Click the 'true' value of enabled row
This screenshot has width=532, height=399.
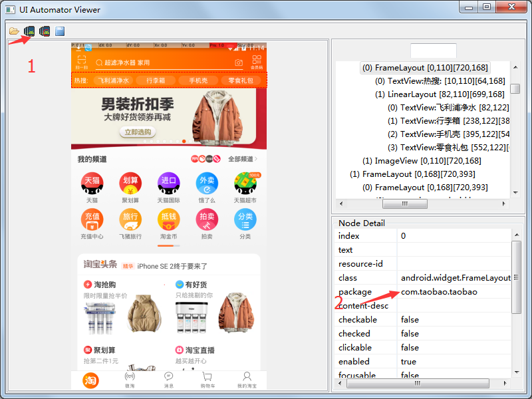pos(408,362)
